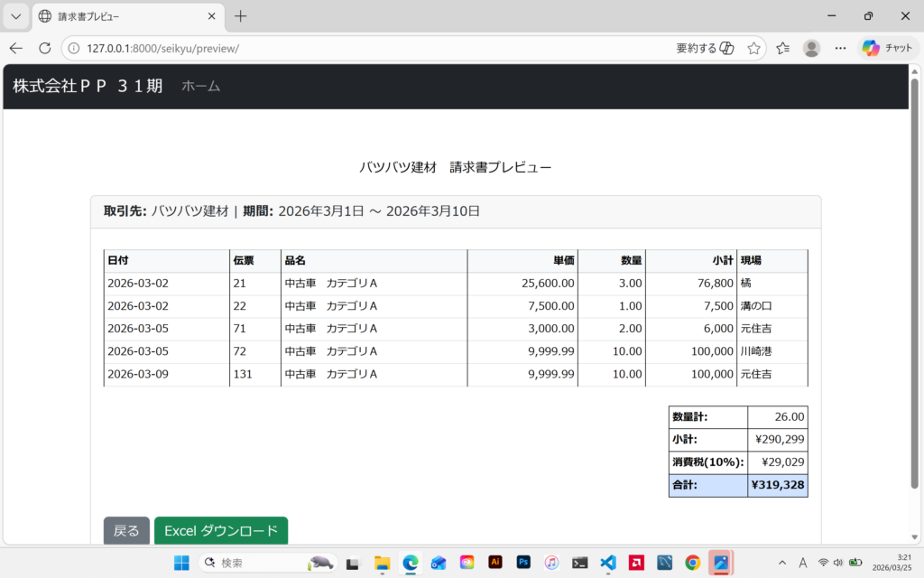View site information icon beside the URL
Image resolution: width=924 pixels, height=578 pixels.
click(75, 48)
